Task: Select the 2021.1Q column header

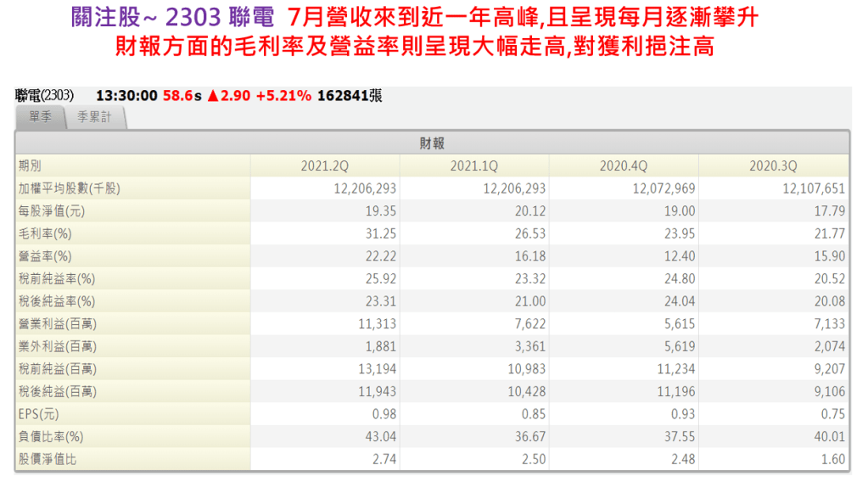Action: click(474, 166)
